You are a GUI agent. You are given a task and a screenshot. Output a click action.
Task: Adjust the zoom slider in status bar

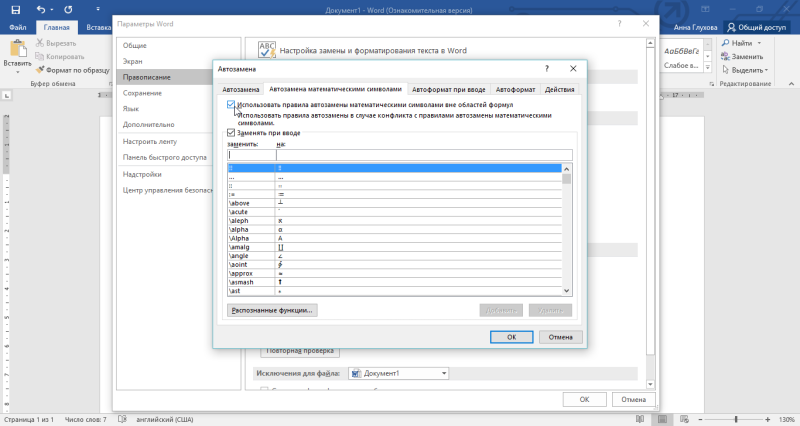pos(736,419)
